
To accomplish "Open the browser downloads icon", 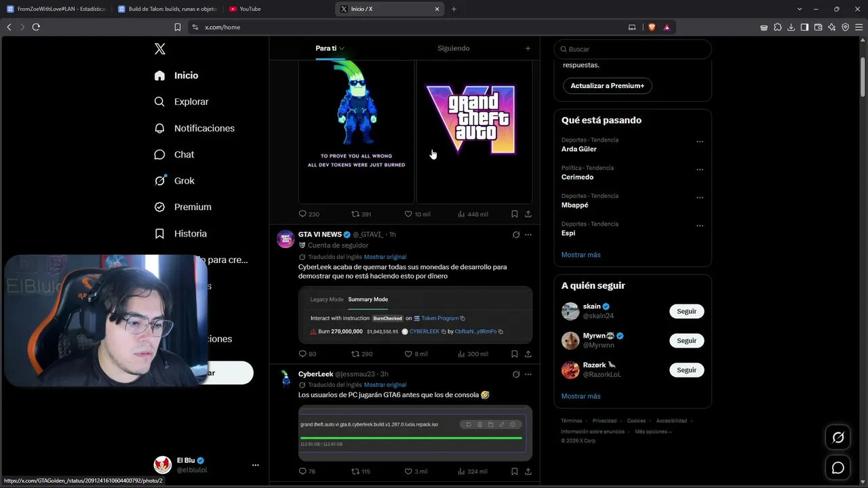I will tap(791, 27).
